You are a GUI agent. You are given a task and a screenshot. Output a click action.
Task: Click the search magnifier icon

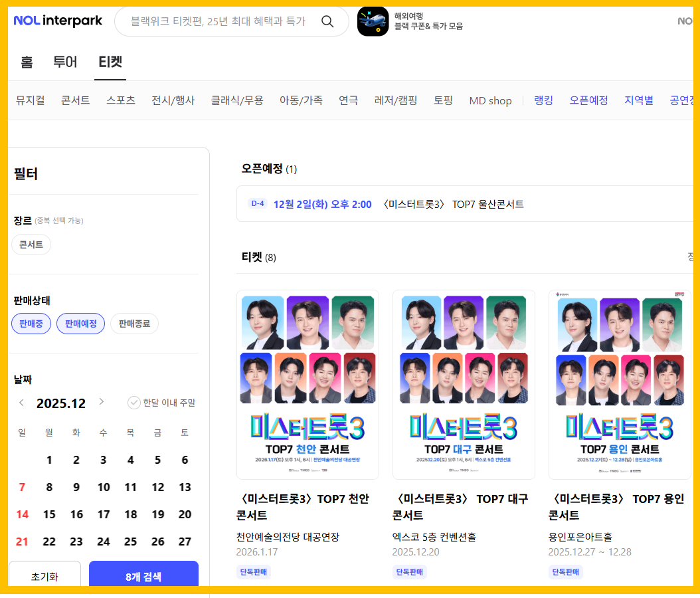pyautogui.click(x=327, y=21)
